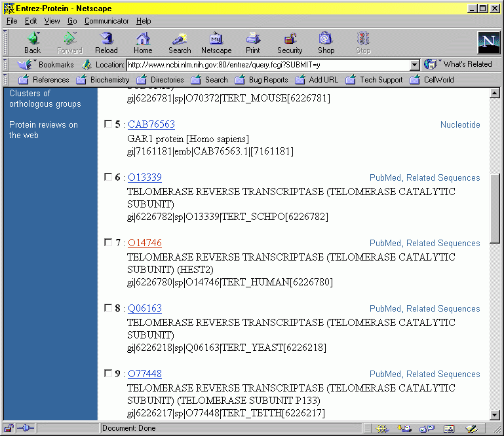Open the Go menu
This screenshot has width=504, height=436.
(x=72, y=21)
